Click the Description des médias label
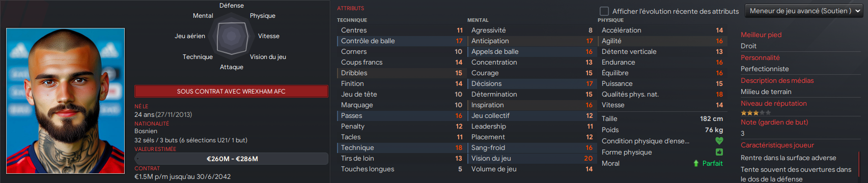Image resolution: width=868 pixels, height=183 pixels. pos(777,80)
